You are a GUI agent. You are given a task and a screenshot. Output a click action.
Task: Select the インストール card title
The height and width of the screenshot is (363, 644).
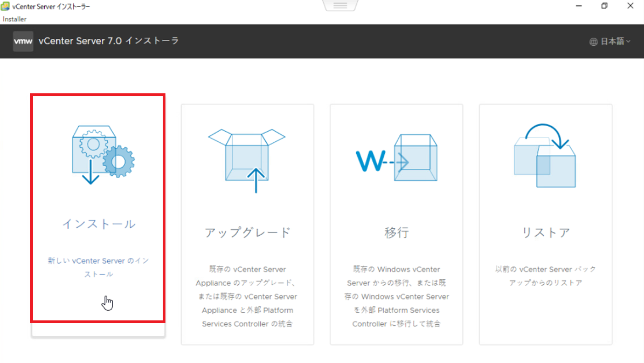point(99,224)
